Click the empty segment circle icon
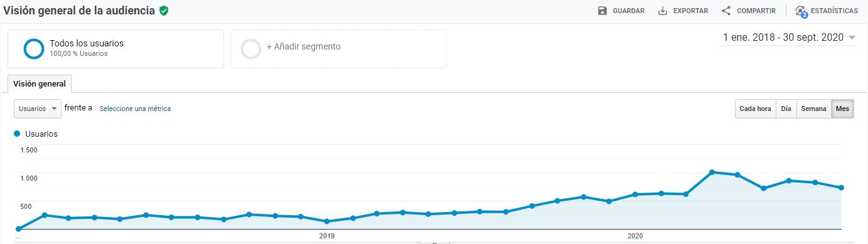Viewport: 868px width, 244px height. pyautogui.click(x=251, y=49)
